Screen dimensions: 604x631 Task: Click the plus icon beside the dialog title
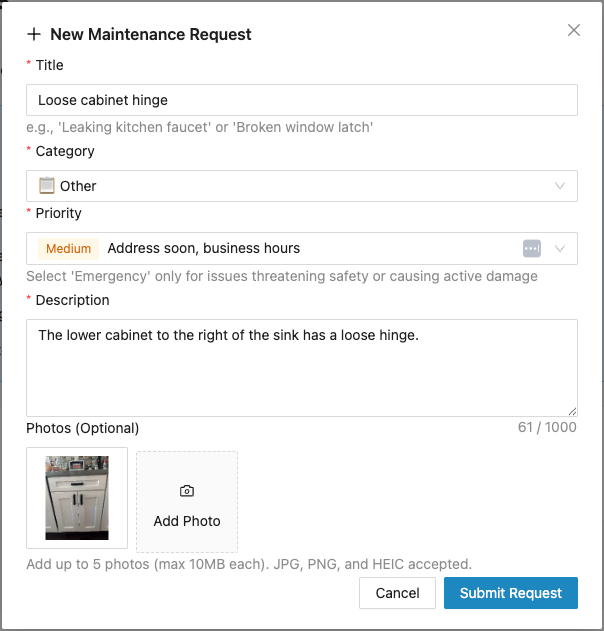[x=34, y=34]
